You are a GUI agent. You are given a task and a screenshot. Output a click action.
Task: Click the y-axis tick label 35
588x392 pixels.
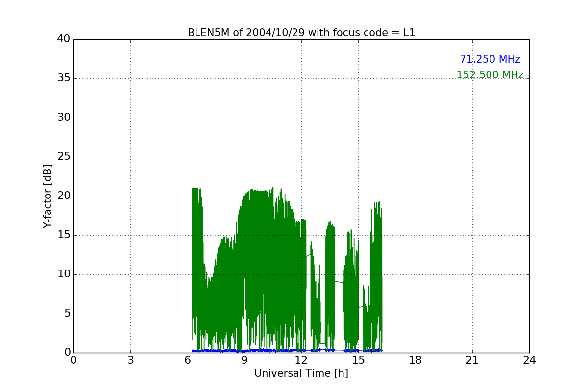[64, 78]
